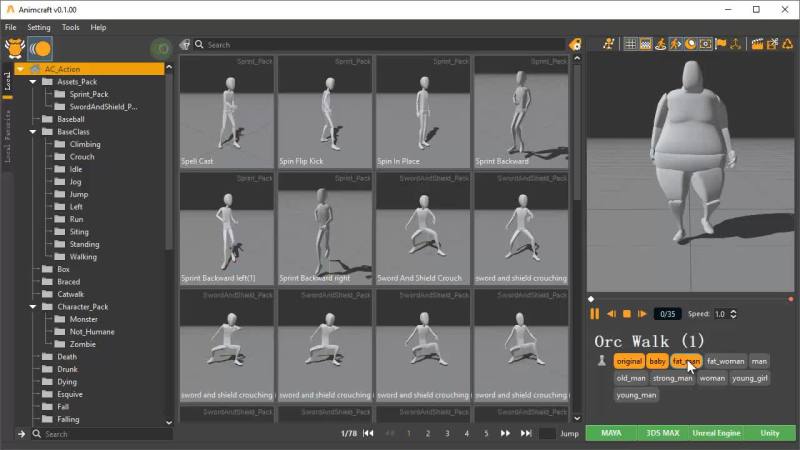This screenshot has width=800, height=450.
Task: Collapse the Assets_Pack folder
Action: click(x=33, y=82)
